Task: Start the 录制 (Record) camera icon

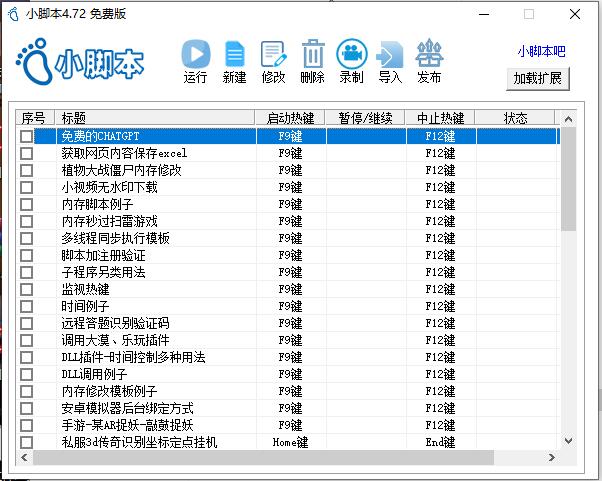Action: coord(351,54)
